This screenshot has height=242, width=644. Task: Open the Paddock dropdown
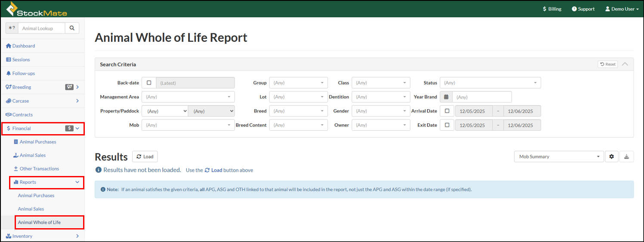pos(211,111)
